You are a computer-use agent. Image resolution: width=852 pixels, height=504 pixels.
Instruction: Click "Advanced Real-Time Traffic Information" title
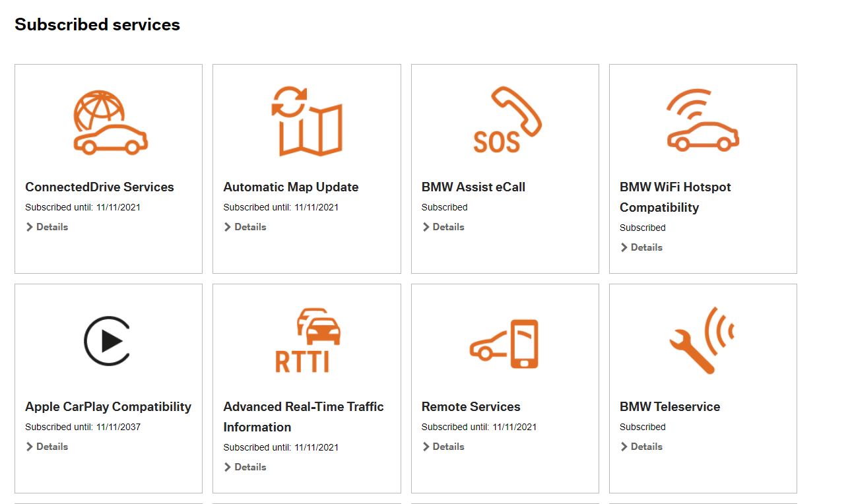coord(304,417)
